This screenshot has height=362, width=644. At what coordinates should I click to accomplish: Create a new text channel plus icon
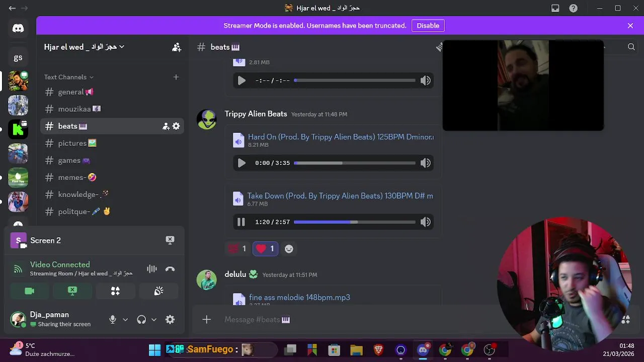(x=176, y=77)
